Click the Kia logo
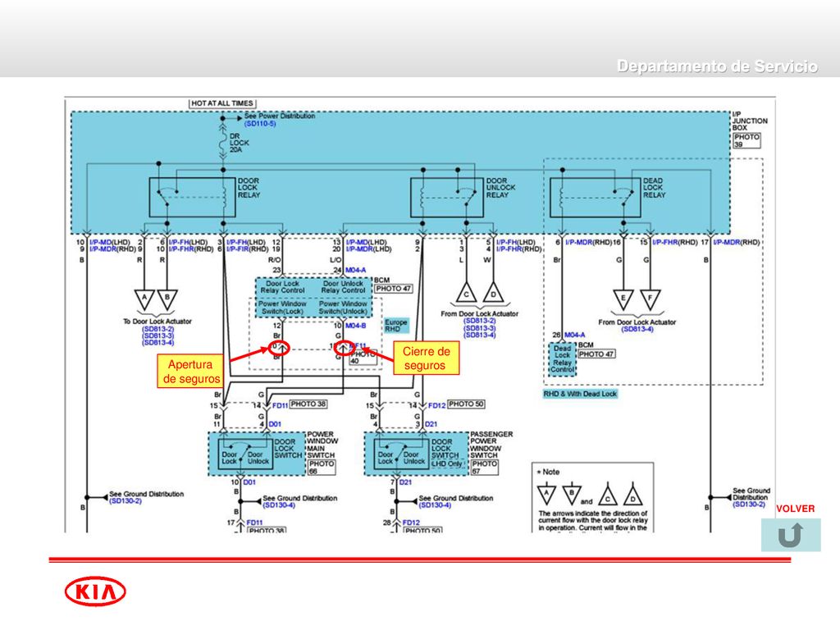The height and width of the screenshot is (630, 840). tap(95, 591)
